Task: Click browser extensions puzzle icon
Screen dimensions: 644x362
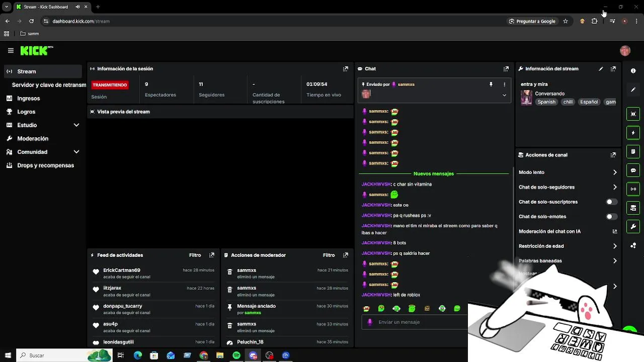Action: point(595,21)
